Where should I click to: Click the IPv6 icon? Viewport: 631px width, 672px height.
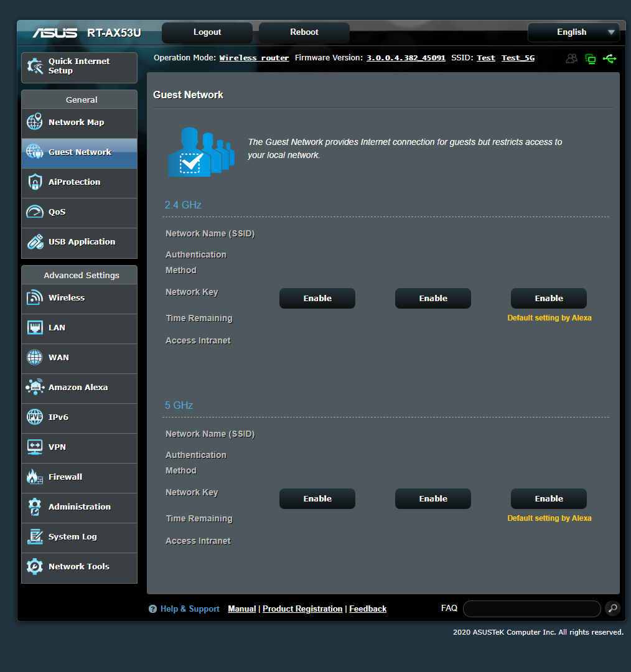pyautogui.click(x=35, y=417)
